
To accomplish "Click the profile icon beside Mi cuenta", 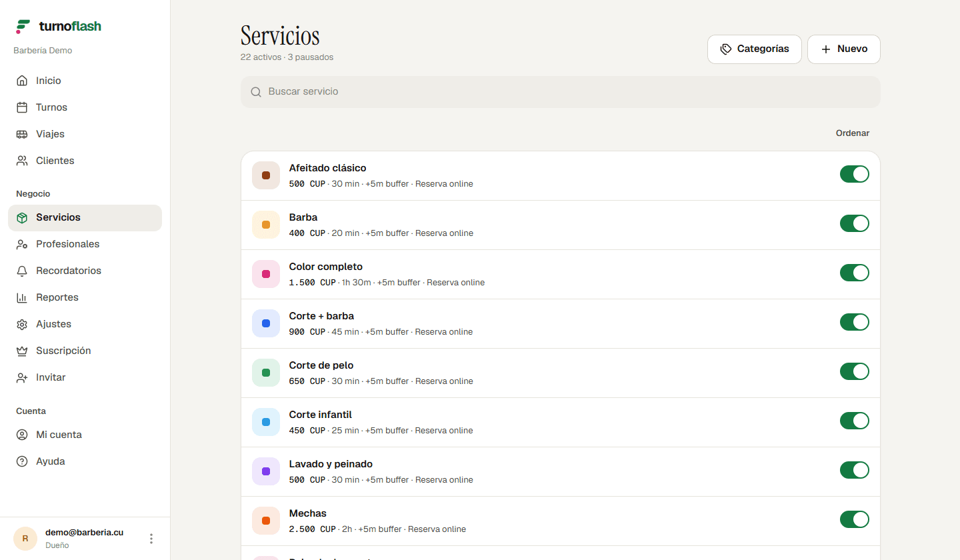I will pos(22,435).
